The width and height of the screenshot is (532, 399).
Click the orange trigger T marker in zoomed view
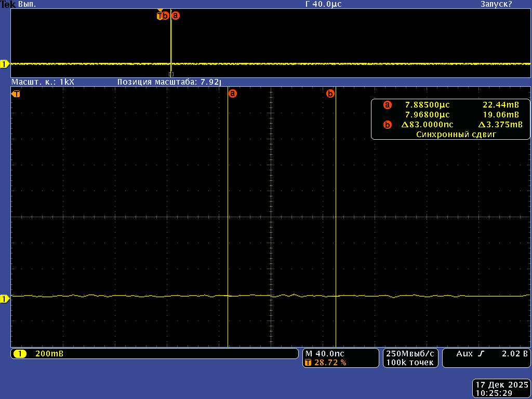pyautogui.click(x=16, y=94)
